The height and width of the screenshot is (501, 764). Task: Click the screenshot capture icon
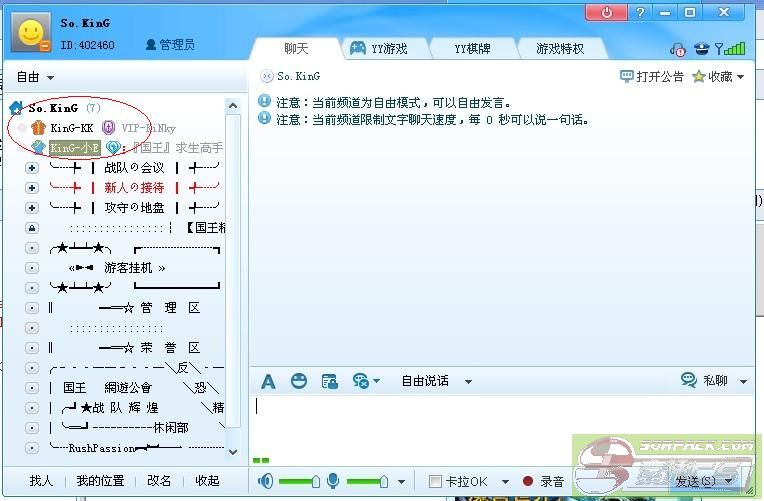pos(329,381)
